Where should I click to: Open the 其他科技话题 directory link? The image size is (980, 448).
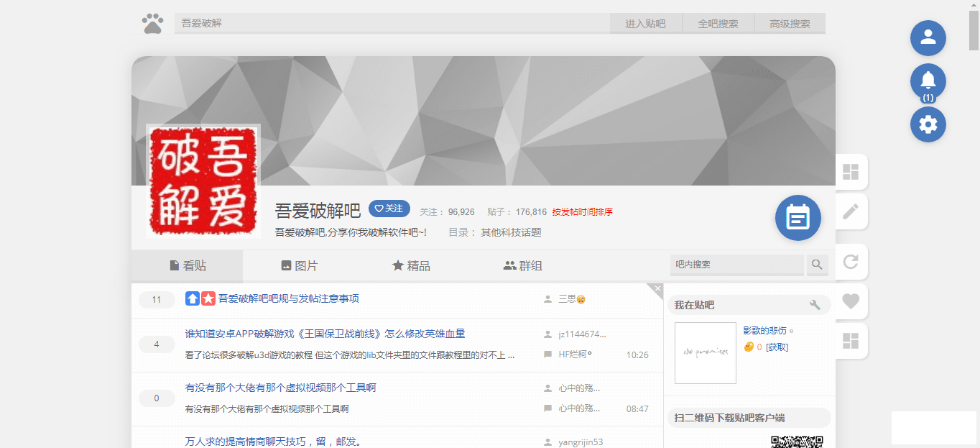tap(511, 232)
